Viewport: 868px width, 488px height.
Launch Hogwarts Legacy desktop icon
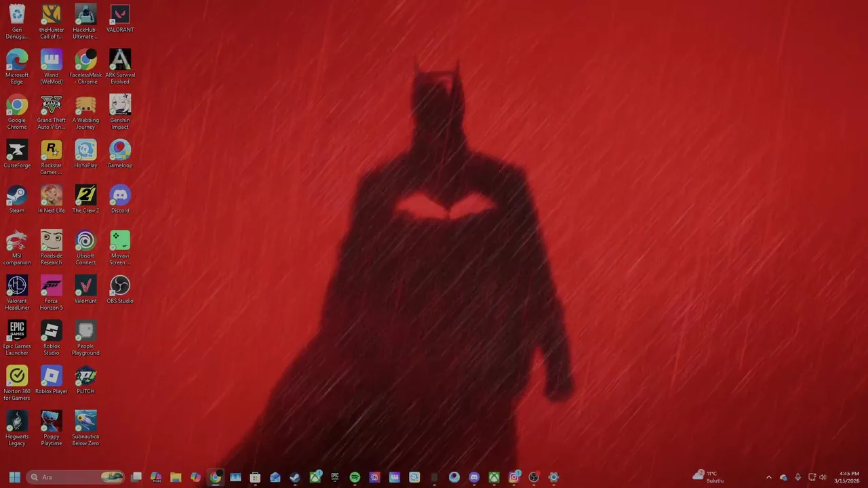tap(17, 429)
